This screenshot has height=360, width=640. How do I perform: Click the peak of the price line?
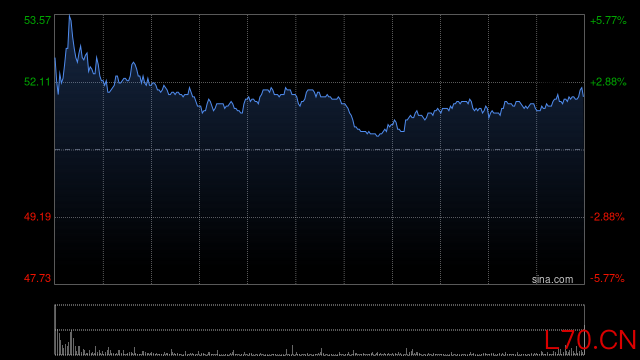70,16
